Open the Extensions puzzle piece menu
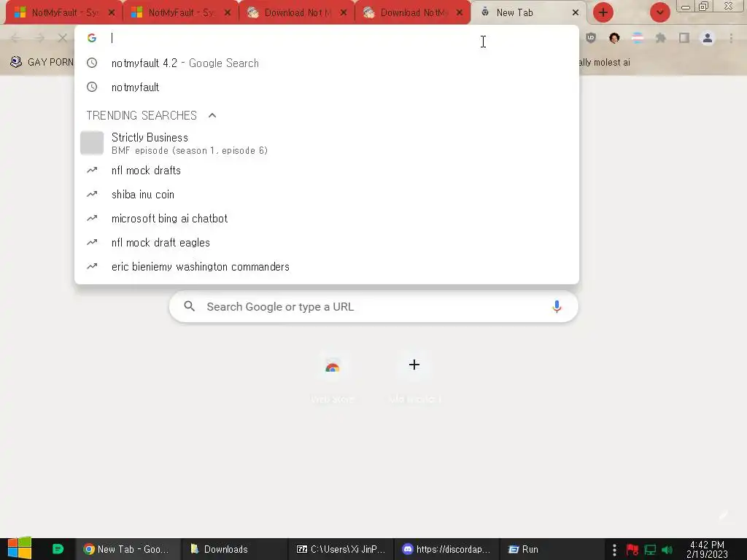Image resolution: width=747 pixels, height=560 pixels. coord(661,38)
